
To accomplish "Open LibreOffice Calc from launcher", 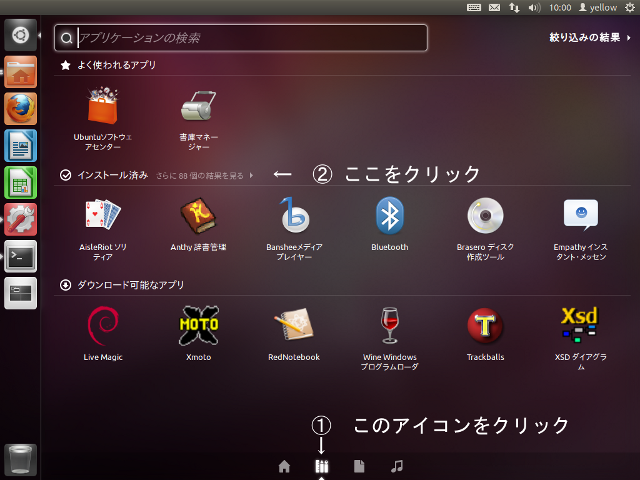I will 20,182.
